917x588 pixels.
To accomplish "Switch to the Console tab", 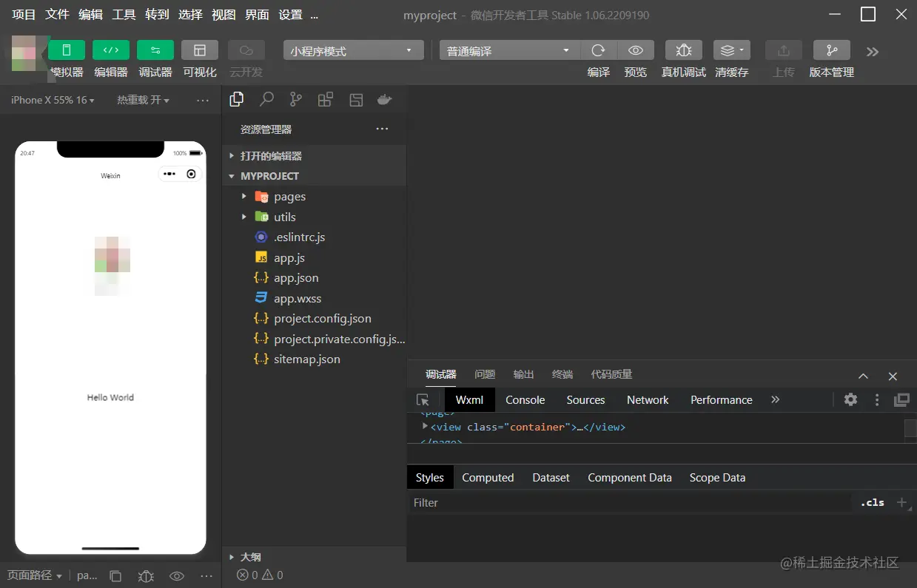I will point(525,399).
